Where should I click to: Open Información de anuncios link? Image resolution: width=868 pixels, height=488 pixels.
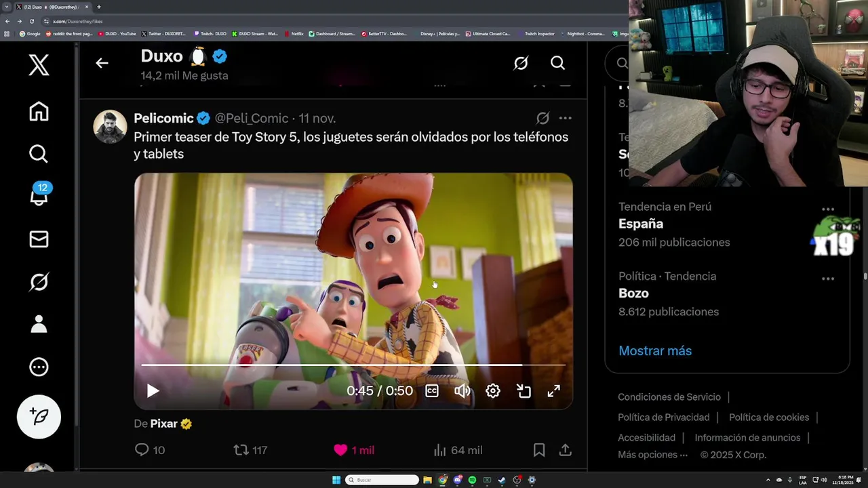click(747, 438)
